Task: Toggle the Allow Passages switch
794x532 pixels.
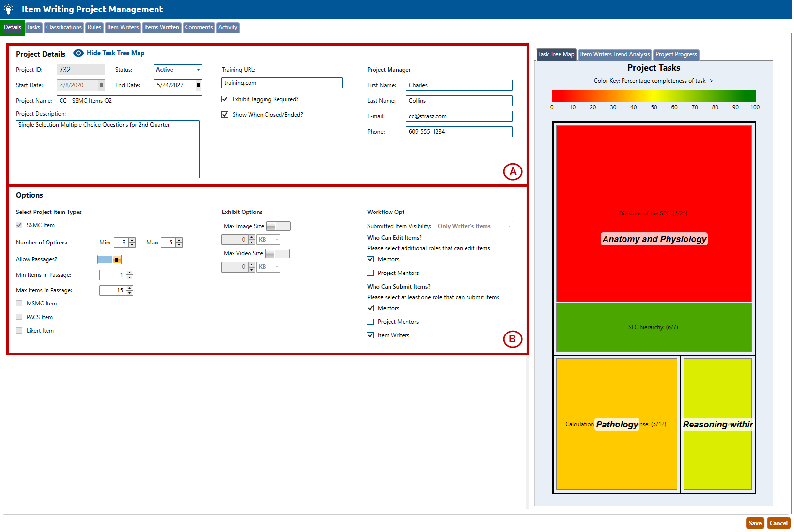Action: pyautogui.click(x=109, y=259)
